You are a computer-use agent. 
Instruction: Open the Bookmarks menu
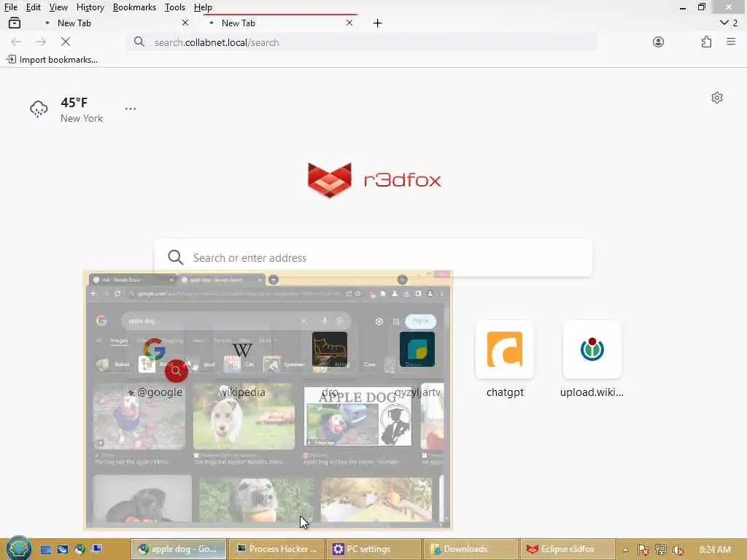click(x=134, y=7)
